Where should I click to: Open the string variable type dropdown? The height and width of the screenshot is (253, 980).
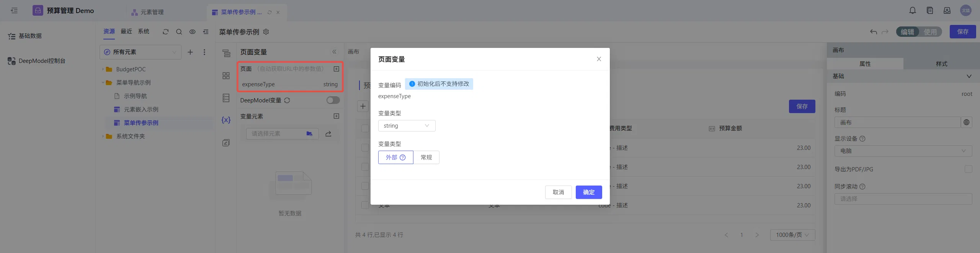click(x=407, y=126)
